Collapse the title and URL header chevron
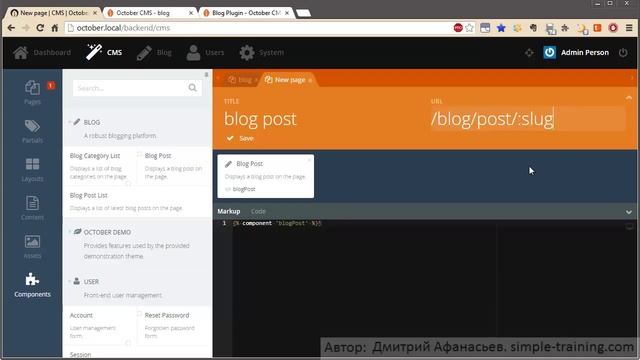This screenshot has height=360, width=640. click(629, 98)
